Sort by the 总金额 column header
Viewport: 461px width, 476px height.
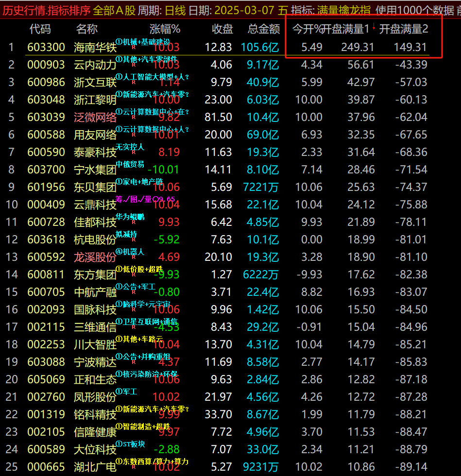pyautogui.click(x=264, y=29)
